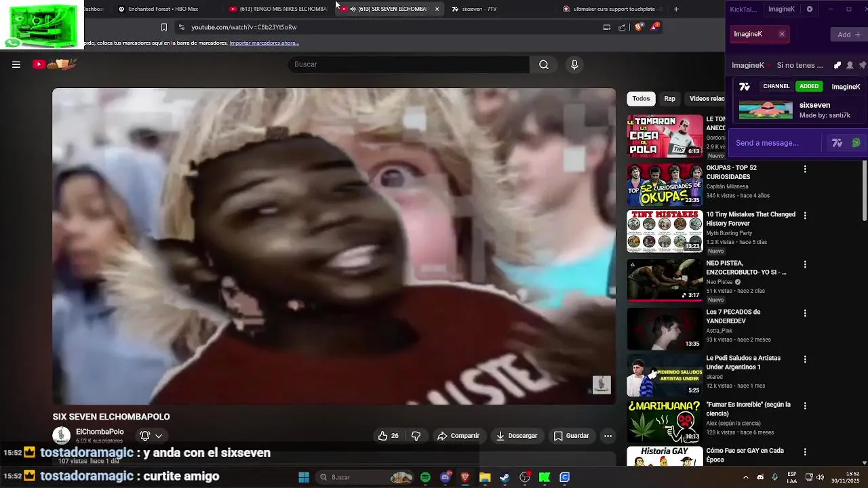
Task: Close ImagineK chatroom tab in KickTalk
Action: coord(781,34)
